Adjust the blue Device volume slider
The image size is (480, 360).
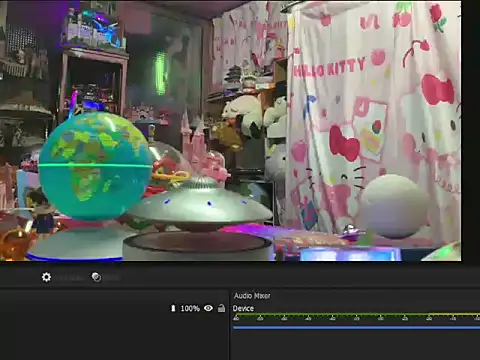[356, 328]
